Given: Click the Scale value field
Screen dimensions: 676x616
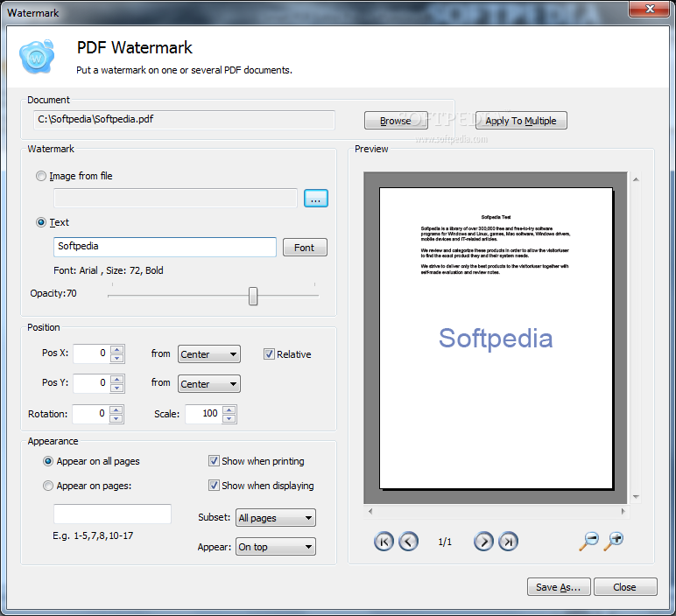Looking at the screenshot, I should click(x=204, y=414).
